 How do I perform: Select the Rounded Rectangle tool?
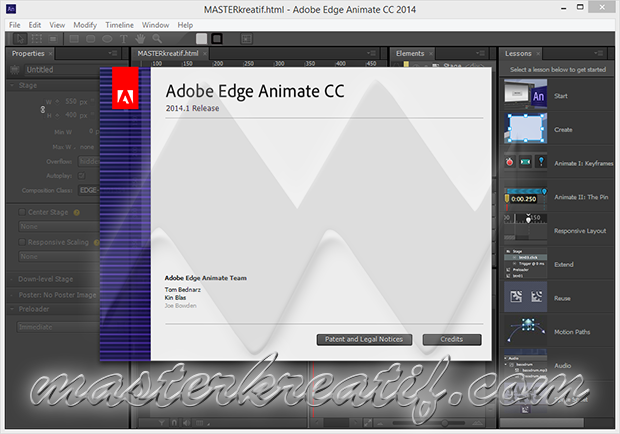(91, 39)
